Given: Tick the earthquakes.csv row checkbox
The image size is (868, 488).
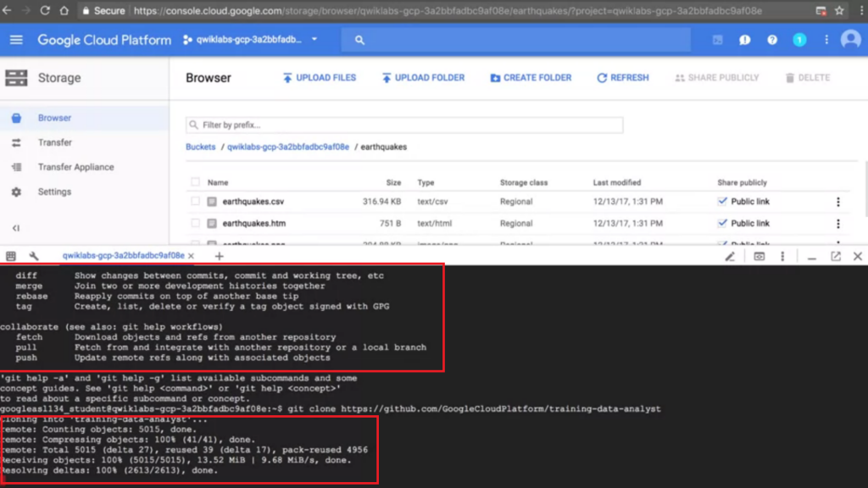Looking at the screenshot, I should [x=195, y=202].
